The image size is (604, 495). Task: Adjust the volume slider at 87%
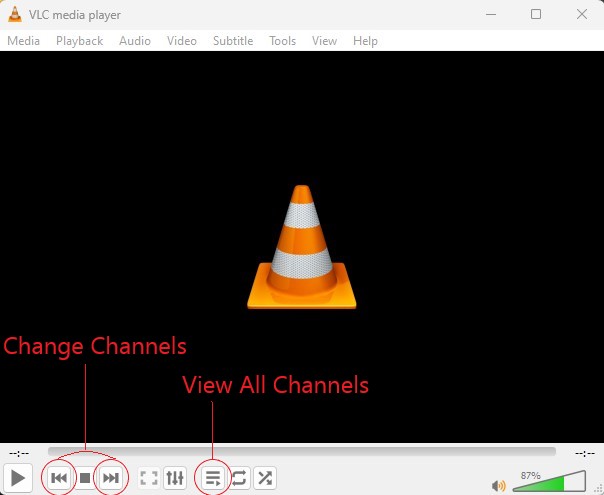550,484
